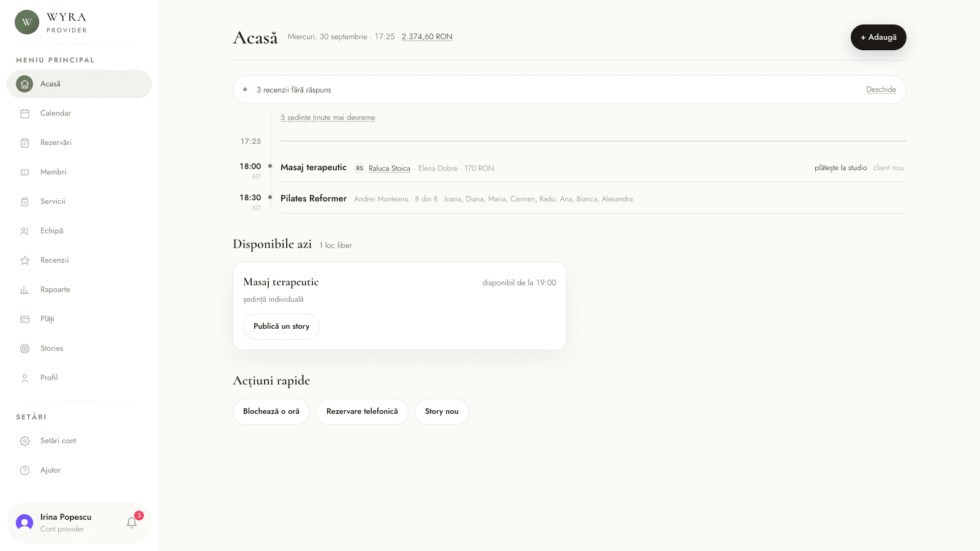The width and height of the screenshot is (980, 551).
Task: Open Rezervări via its clipboard icon
Action: point(24,143)
